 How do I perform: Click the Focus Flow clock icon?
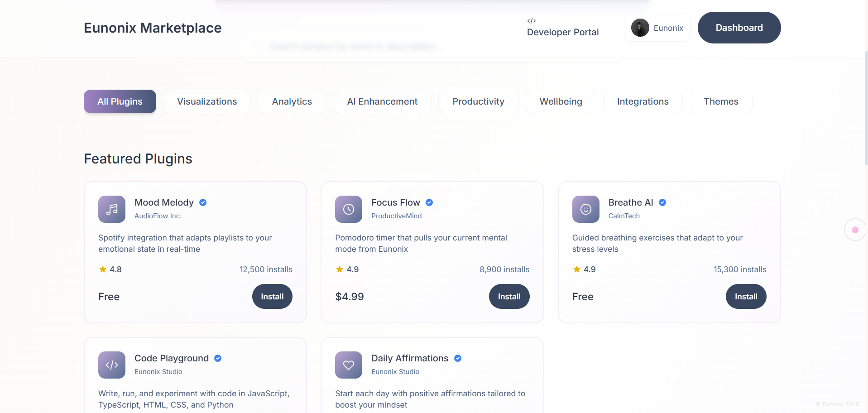point(348,209)
